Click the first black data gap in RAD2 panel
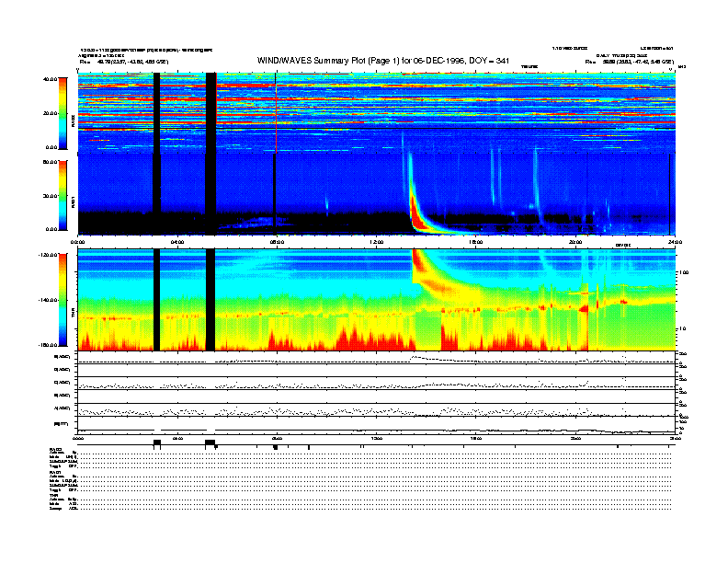This screenshot has width=728, height=563. click(x=156, y=113)
